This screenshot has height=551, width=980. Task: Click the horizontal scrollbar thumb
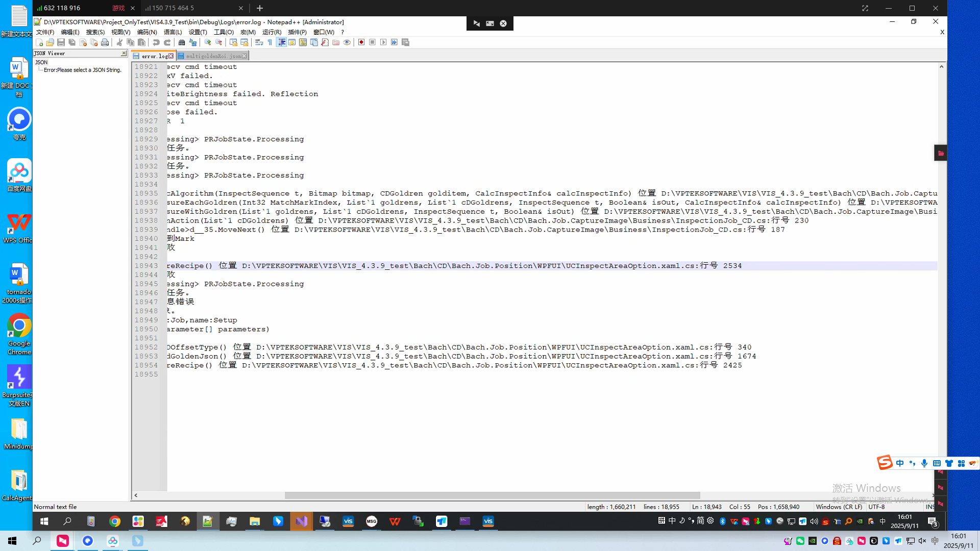click(x=492, y=495)
